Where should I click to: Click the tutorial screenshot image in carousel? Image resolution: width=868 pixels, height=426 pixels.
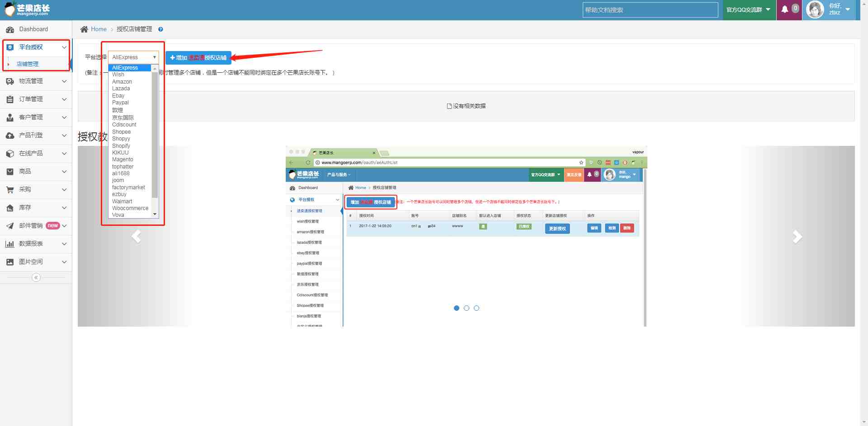pos(466,236)
